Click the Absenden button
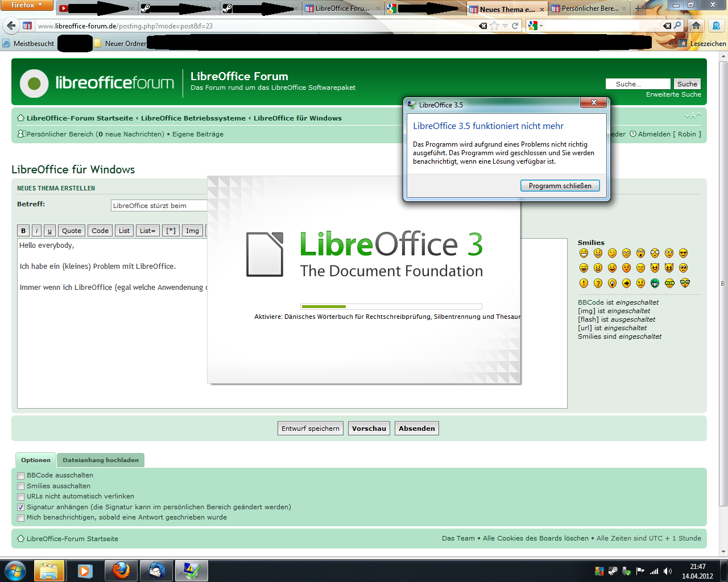 click(417, 429)
